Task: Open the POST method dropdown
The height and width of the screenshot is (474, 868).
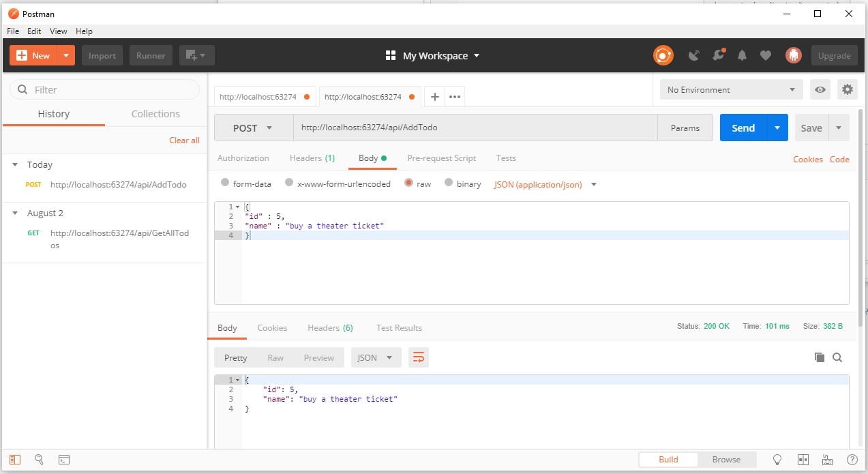Action: [x=253, y=128]
